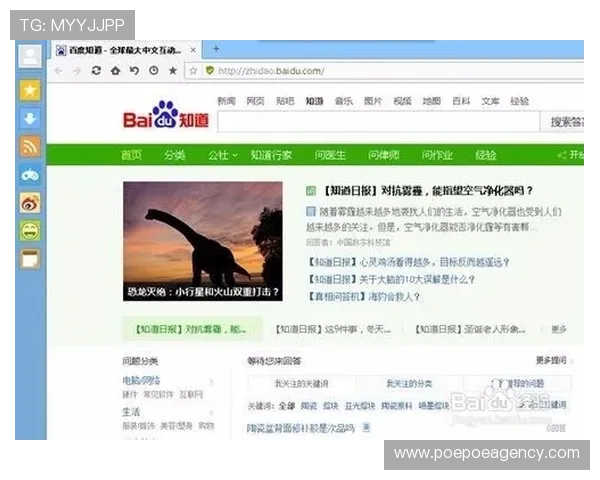600x480 pixels.
Task: Click the undo closed tab icon
Action: [x=134, y=70]
